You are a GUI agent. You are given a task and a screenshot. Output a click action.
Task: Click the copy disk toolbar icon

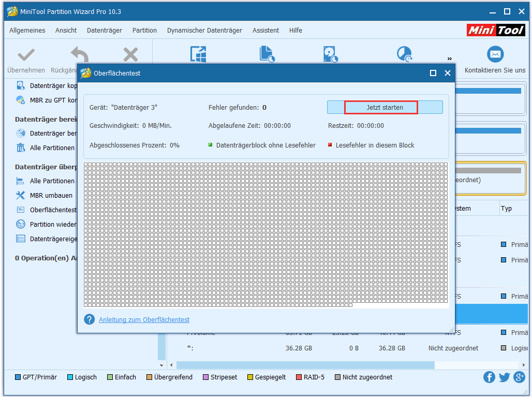pos(331,54)
